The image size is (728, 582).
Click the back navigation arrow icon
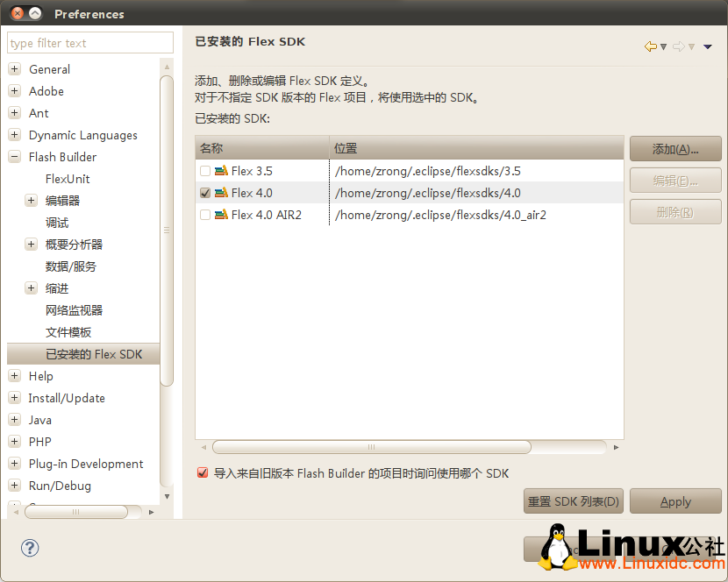650,46
